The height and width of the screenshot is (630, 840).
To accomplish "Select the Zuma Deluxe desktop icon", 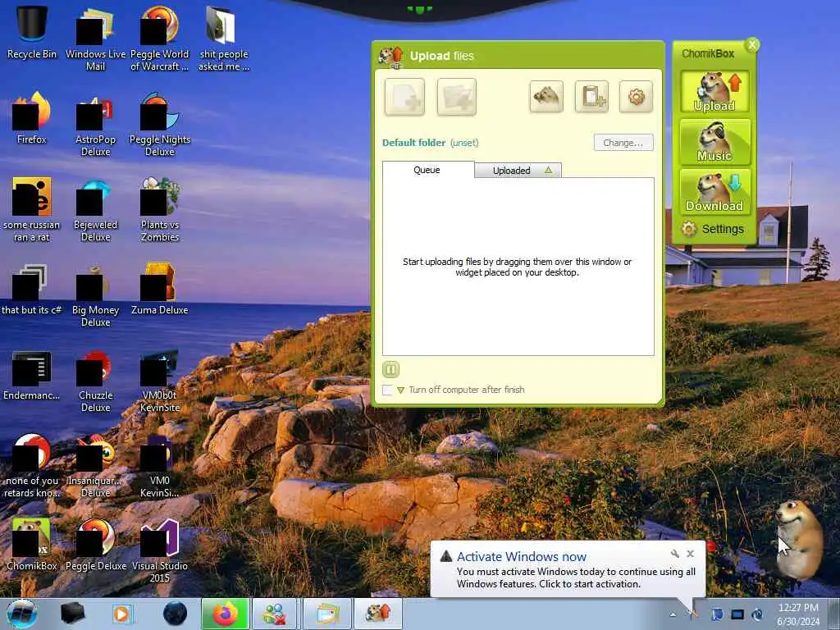I will coord(160,289).
